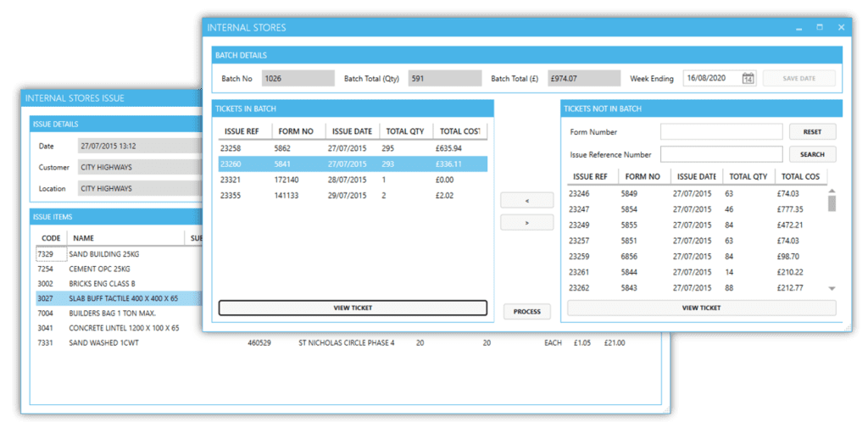Click the £777.35 total cost cell
This screenshot has width=868, height=433.
(790, 209)
